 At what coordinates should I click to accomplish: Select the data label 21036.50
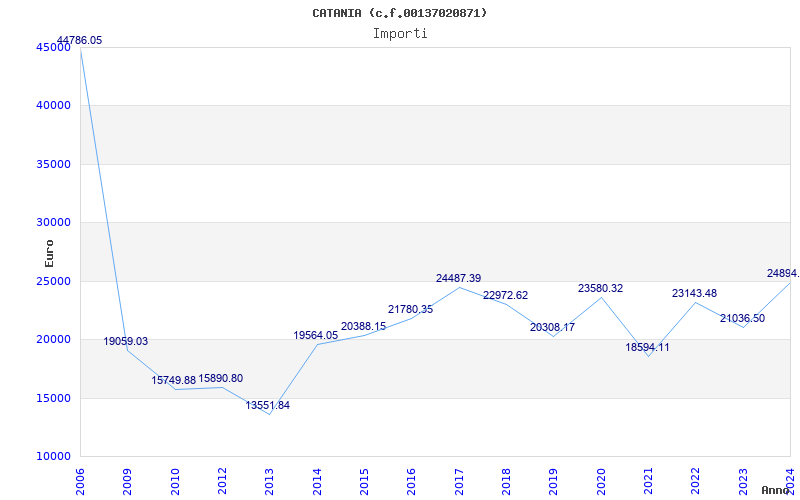tap(742, 318)
